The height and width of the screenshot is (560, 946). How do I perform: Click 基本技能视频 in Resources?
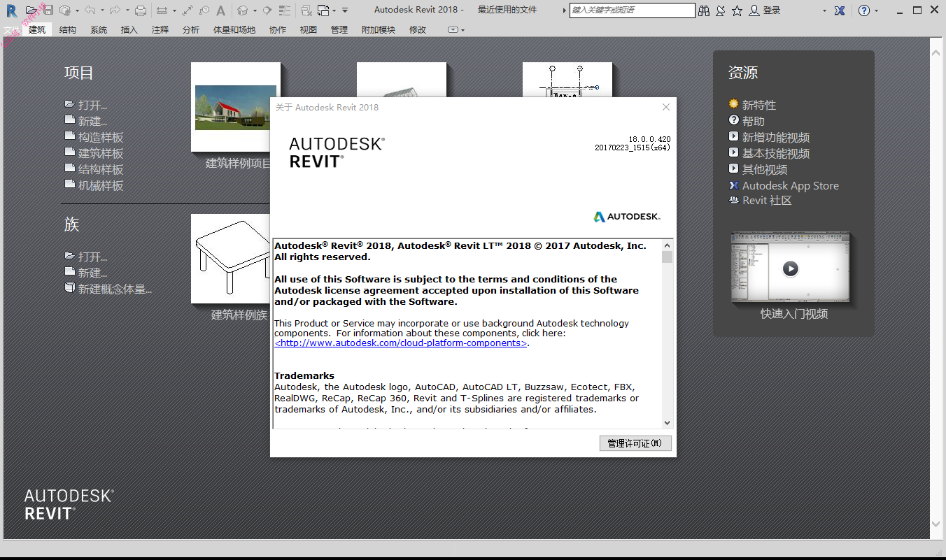(x=776, y=153)
